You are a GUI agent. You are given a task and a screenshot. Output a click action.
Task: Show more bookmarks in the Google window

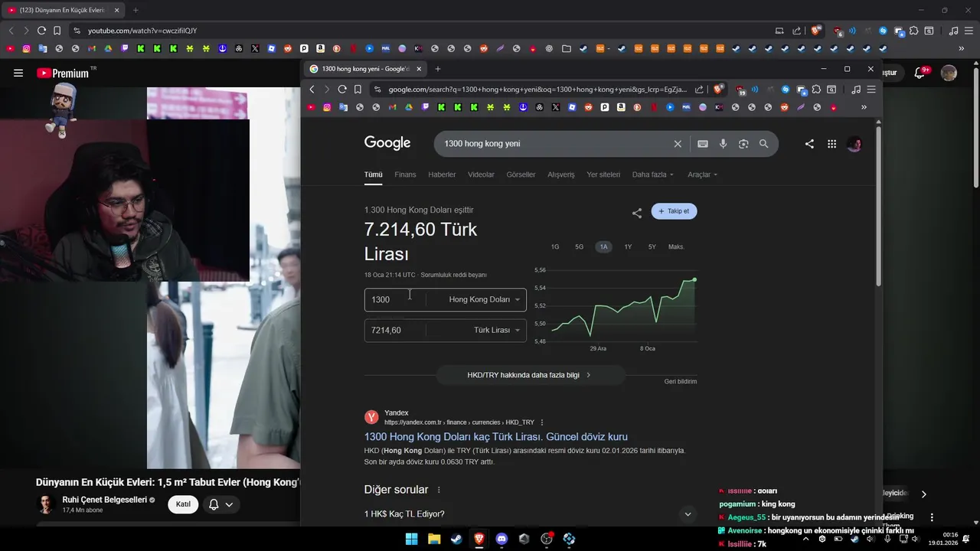[x=864, y=107]
